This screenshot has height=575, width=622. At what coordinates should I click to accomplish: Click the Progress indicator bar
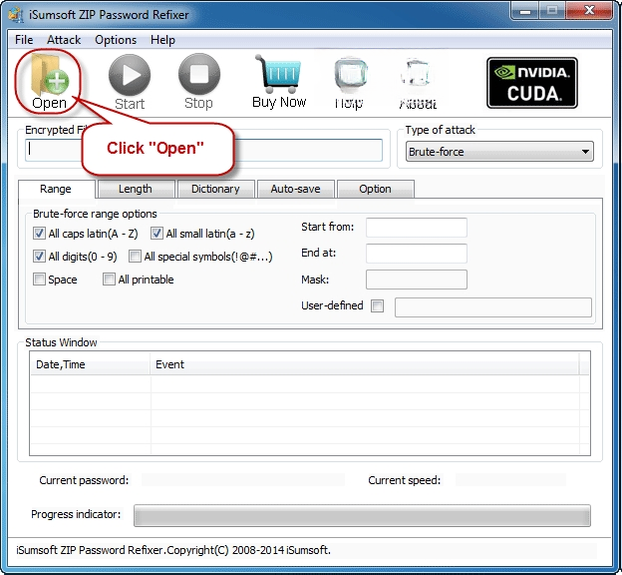(362, 516)
